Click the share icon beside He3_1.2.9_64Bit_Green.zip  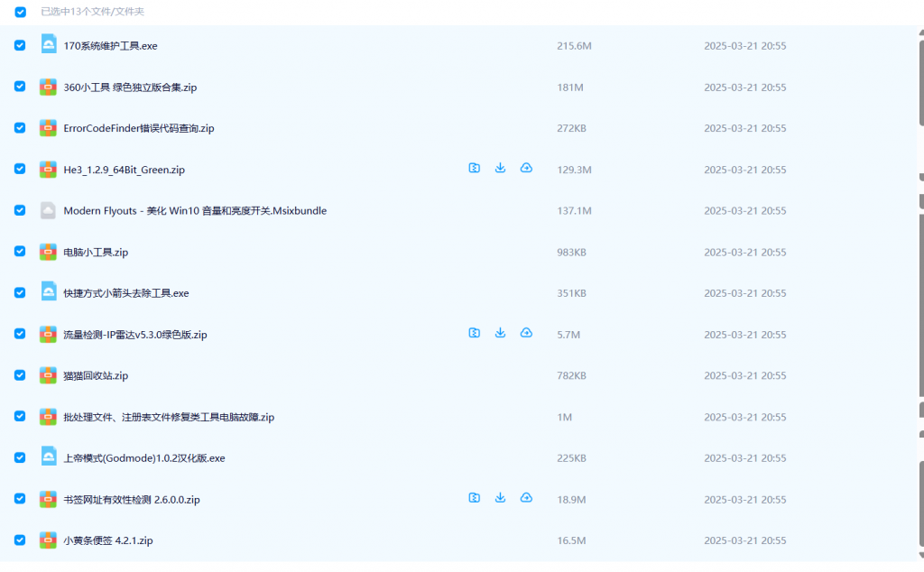pyautogui.click(x=474, y=169)
